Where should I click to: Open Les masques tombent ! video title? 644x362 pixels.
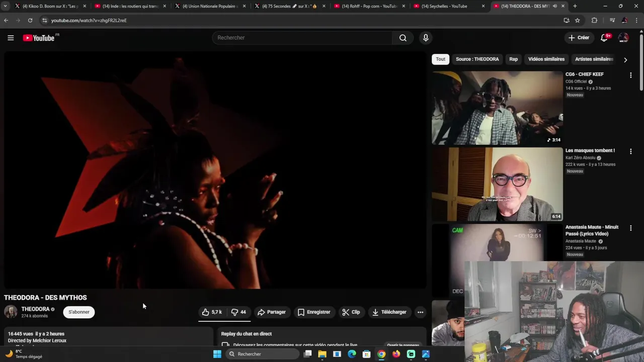[x=590, y=150]
